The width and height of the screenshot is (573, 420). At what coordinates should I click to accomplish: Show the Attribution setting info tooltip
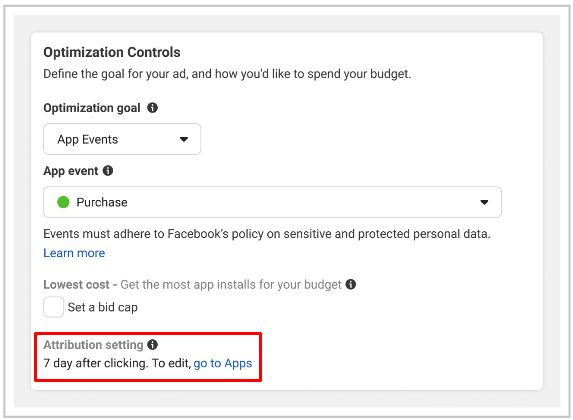tap(152, 344)
